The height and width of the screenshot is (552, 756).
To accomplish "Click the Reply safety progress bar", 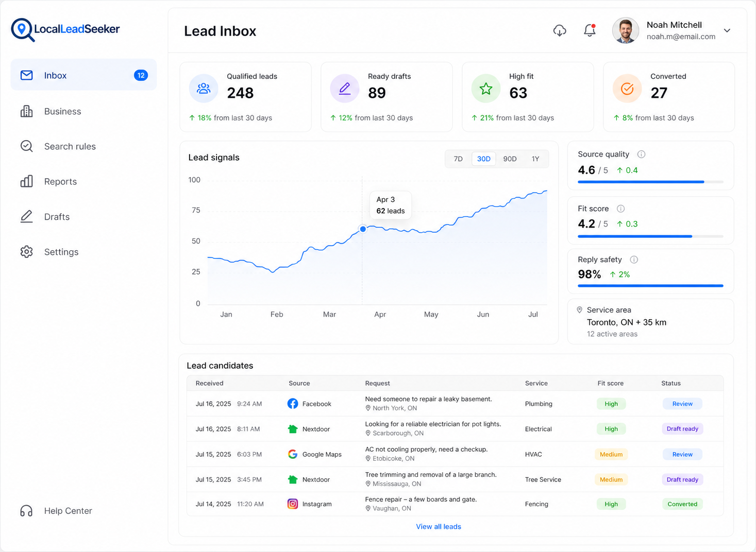I will [x=650, y=285].
